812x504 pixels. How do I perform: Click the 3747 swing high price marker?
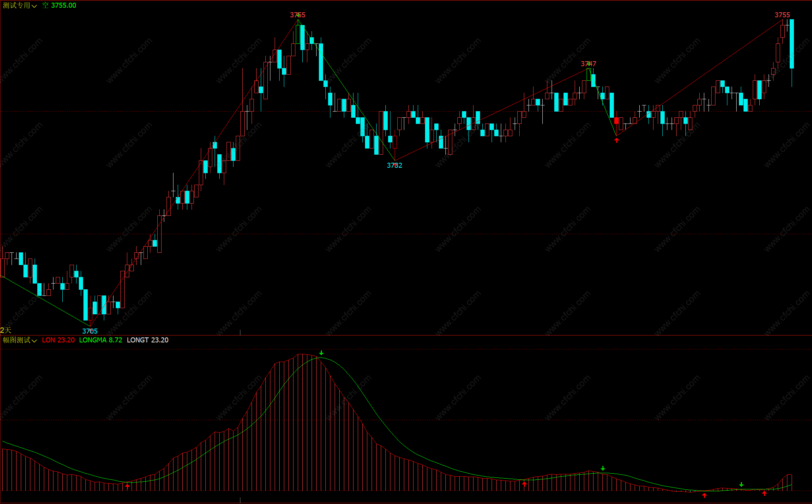pyautogui.click(x=588, y=64)
